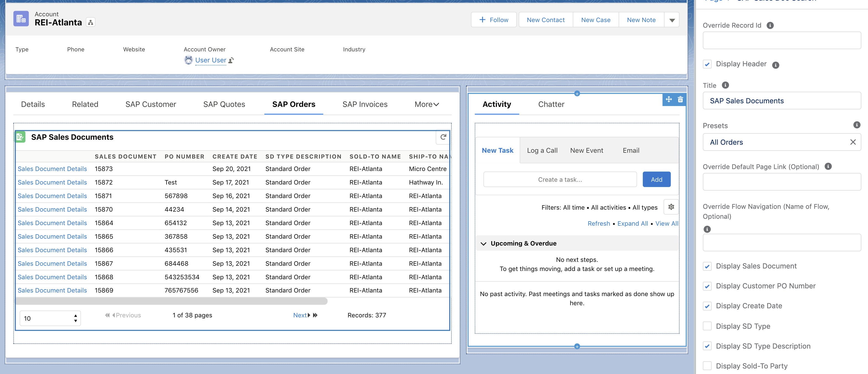This screenshot has width=868, height=374.
Task: Click the Override Record Id input field
Action: coord(782,40)
